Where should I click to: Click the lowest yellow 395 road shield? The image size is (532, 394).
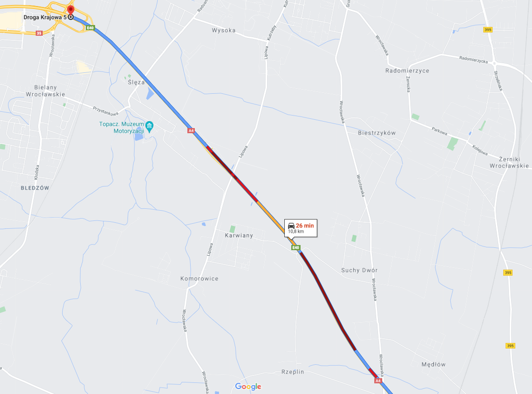point(510,345)
